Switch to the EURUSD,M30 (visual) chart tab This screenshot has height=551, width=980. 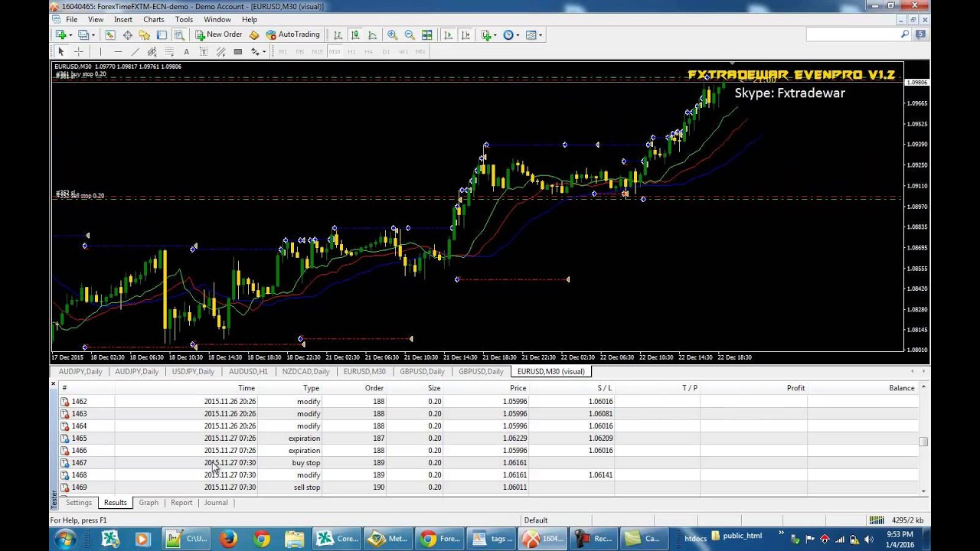[x=551, y=372]
